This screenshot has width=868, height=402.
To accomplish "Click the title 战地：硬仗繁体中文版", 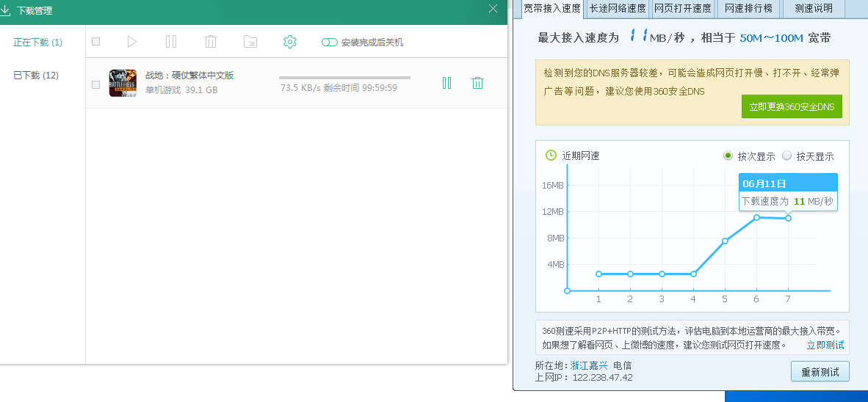I will point(189,76).
